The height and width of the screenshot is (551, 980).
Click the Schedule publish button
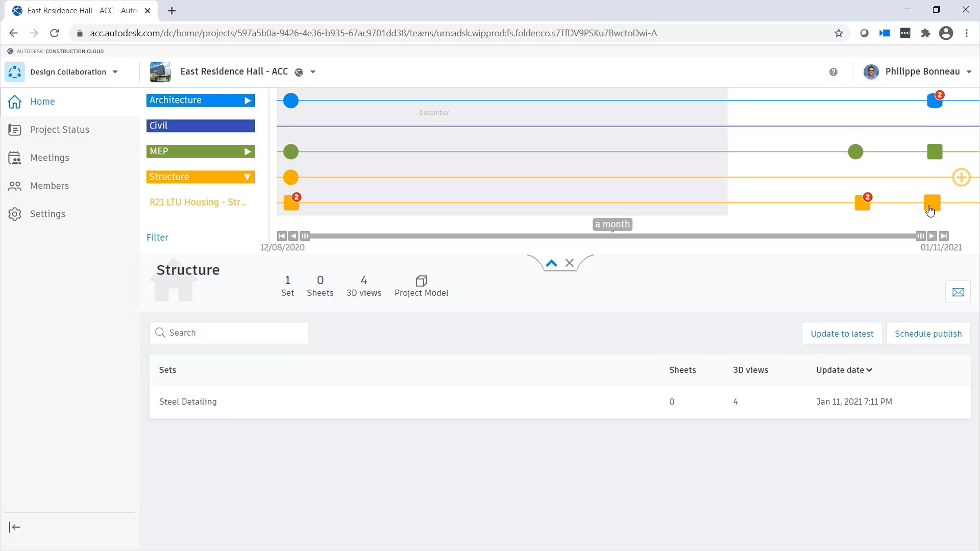[927, 333]
